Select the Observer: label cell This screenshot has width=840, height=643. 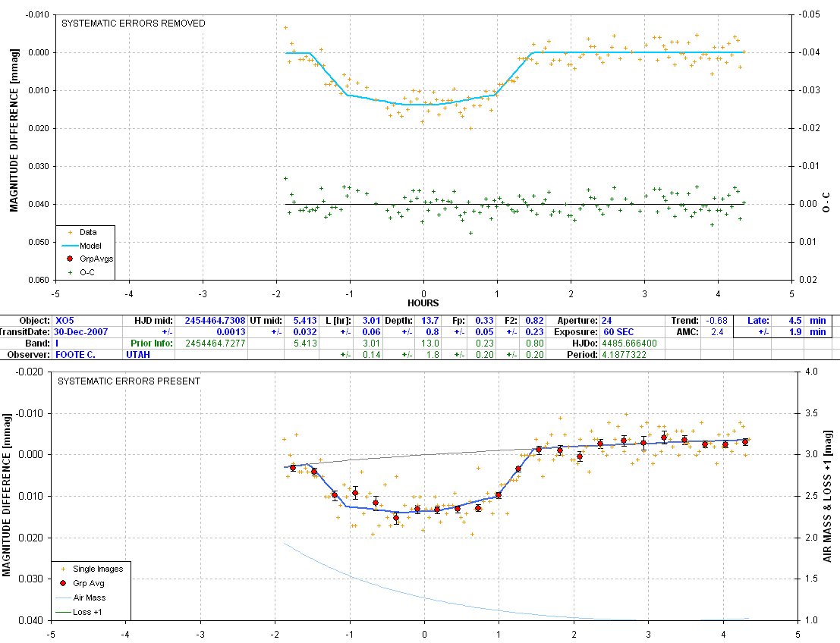[29, 354]
